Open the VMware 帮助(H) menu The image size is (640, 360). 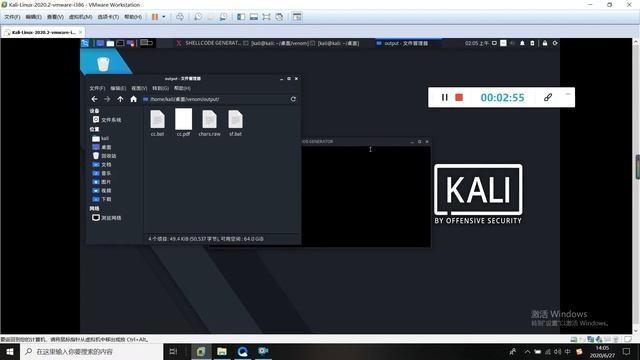tap(133, 17)
